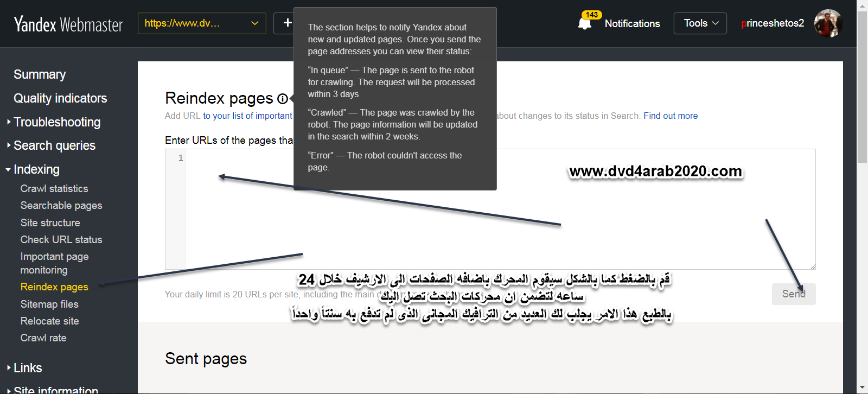Click the page vertical scrollbar
The width and height of the screenshot is (868, 394).
tap(862, 87)
